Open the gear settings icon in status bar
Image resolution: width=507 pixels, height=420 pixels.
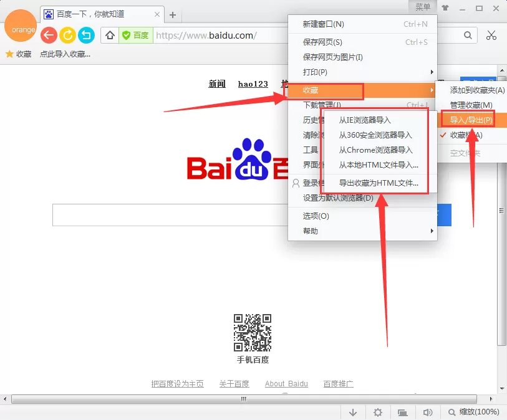378,413
